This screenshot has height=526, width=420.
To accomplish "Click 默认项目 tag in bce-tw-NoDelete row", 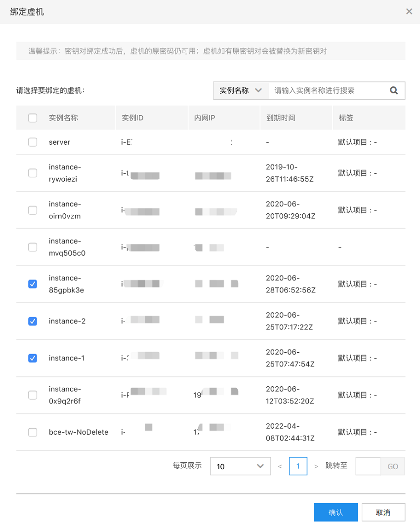I will pos(358,432).
